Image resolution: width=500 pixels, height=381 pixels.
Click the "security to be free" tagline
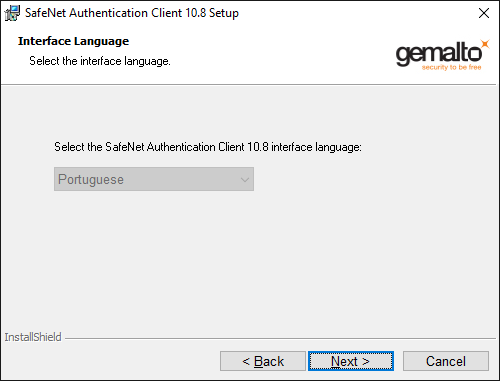coord(451,67)
